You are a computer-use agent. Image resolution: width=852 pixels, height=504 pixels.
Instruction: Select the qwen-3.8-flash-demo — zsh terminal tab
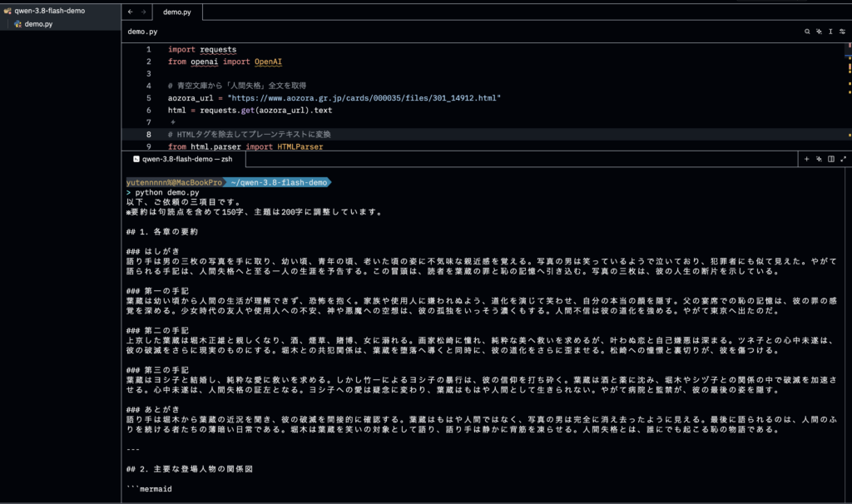point(183,159)
